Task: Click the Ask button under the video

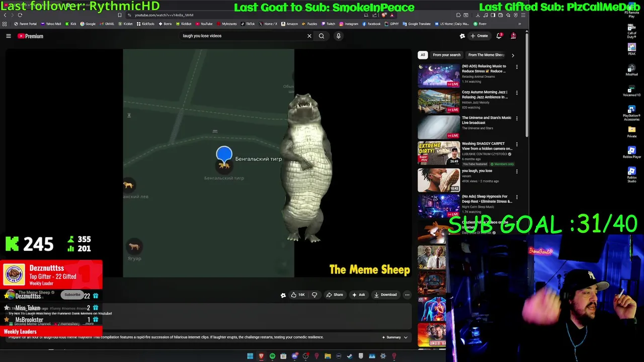Action: pyautogui.click(x=359, y=295)
